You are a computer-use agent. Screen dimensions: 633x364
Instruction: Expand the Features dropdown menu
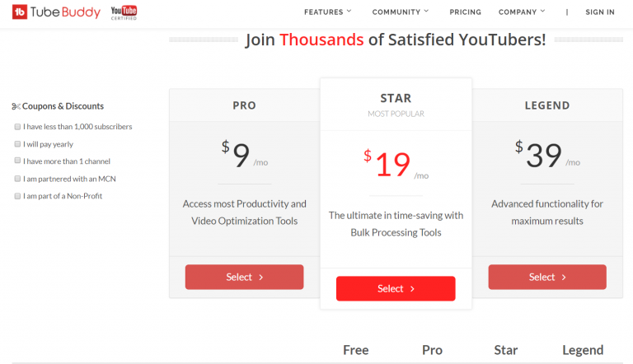[x=328, y=12]
